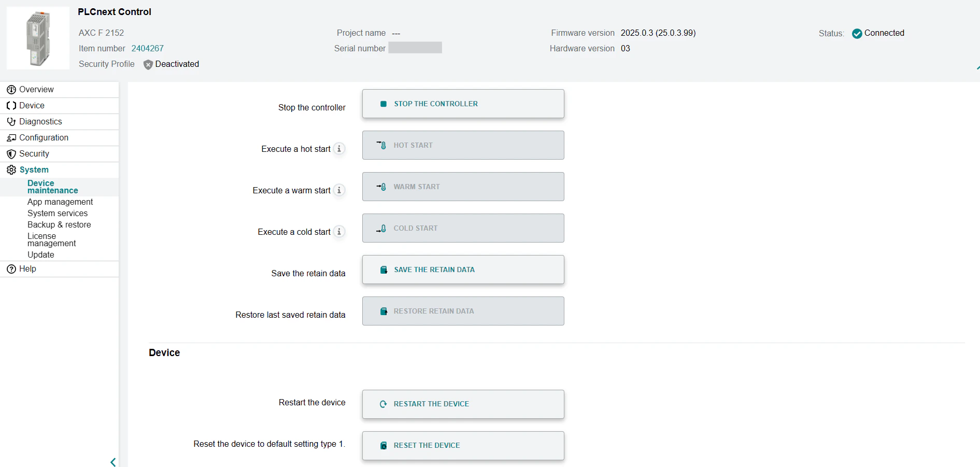This screenshot has width=980, height=467.
Task: Open the Diagnostics menu
Action: point(59,122)
